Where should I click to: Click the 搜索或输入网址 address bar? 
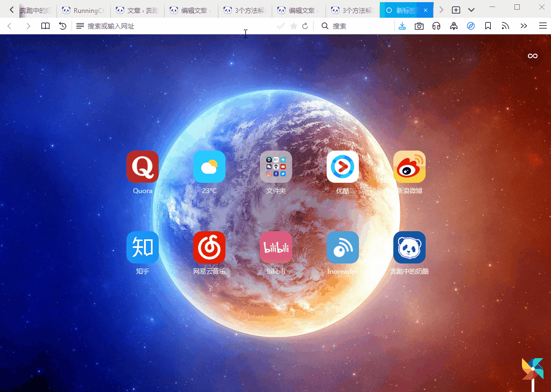tap(176, 26)
